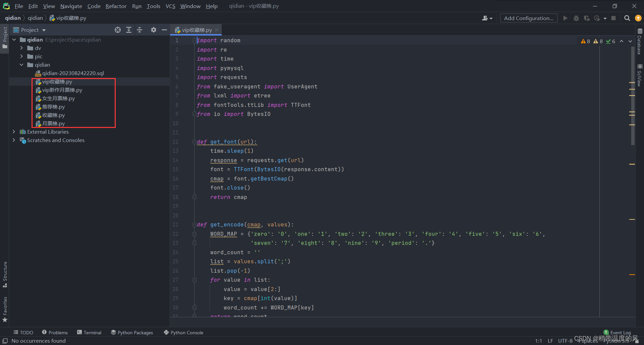Open Search Everywhere magnifier icon

point(627,18)
